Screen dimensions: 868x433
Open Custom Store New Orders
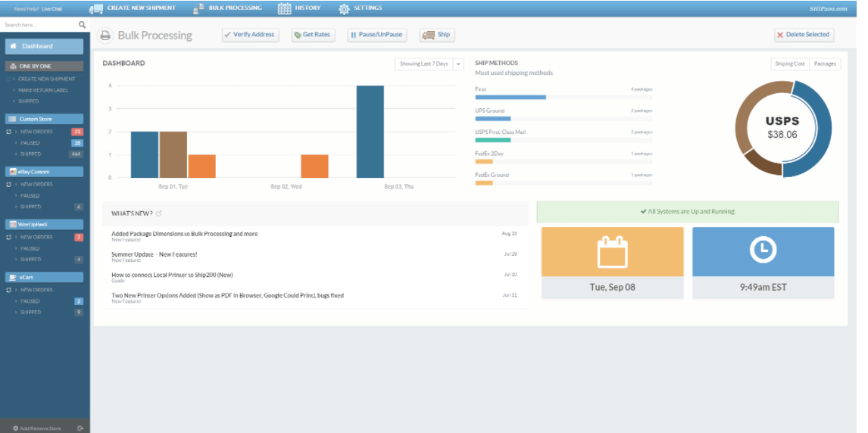coord(36,132)
